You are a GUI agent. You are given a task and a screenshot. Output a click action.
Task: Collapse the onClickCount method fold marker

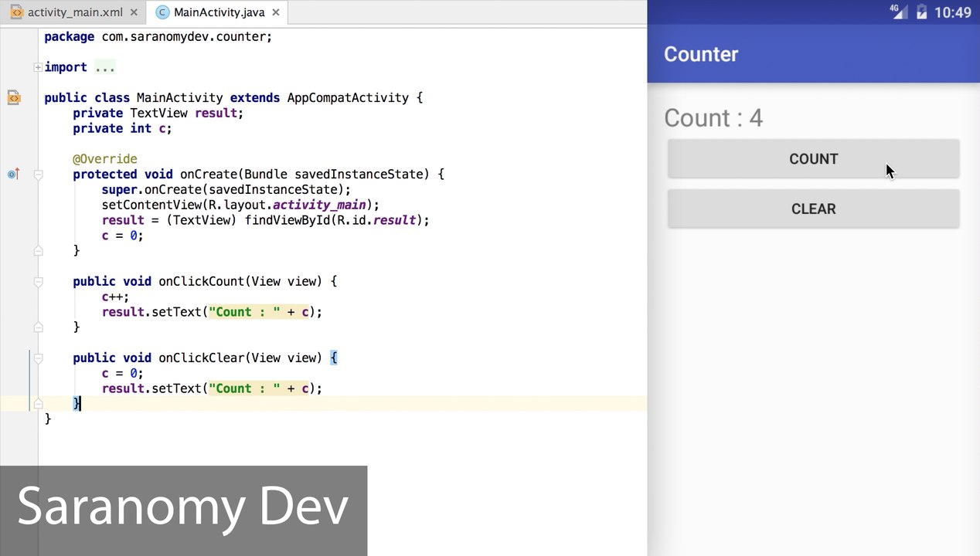tap(38, 282)
